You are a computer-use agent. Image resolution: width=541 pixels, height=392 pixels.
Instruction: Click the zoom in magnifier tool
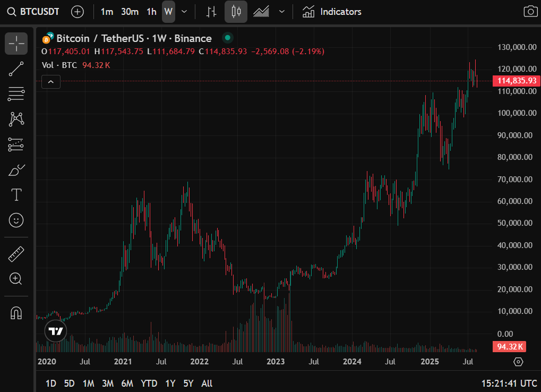tap(16, 278)
